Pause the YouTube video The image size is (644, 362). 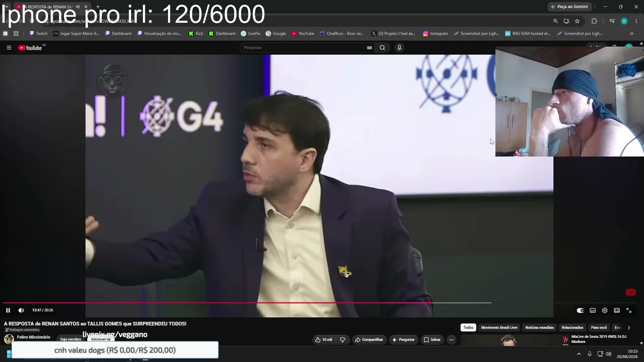pyautogui.click(x=8, y=310)
